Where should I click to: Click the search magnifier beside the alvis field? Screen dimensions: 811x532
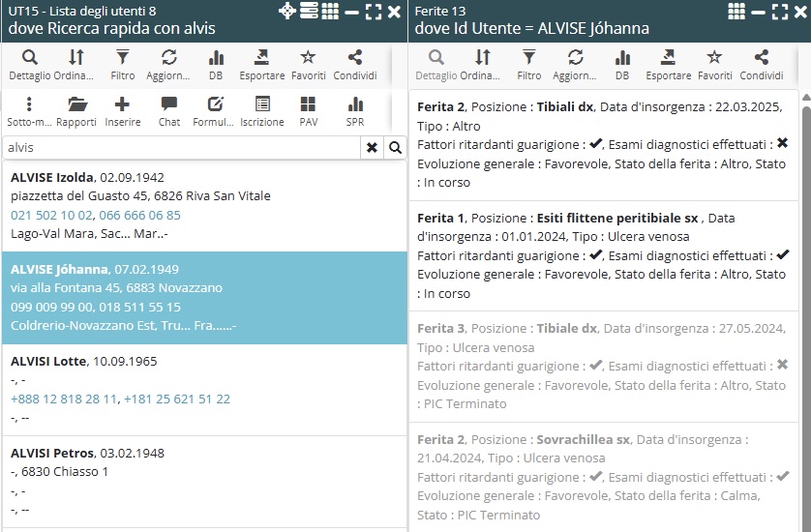pyautogui.click(x=395, y=148)
